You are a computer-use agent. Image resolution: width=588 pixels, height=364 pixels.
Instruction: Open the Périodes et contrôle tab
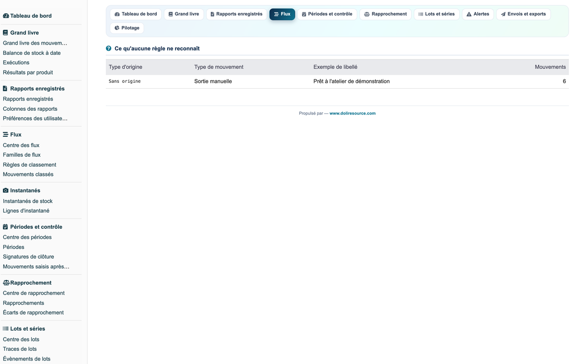327,14
